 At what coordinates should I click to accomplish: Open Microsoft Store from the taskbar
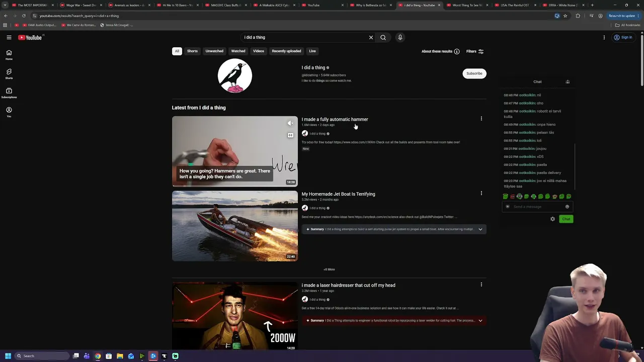(109, 356)
